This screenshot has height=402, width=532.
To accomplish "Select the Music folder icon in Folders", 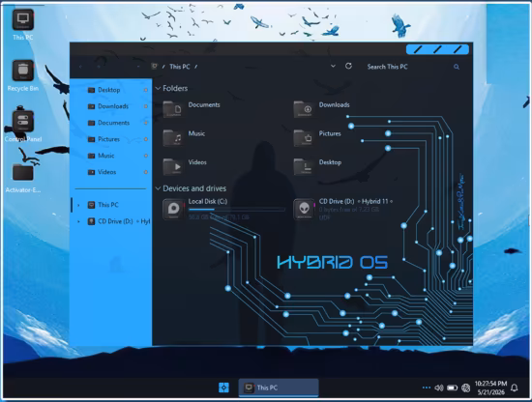I will coord(173,137).
